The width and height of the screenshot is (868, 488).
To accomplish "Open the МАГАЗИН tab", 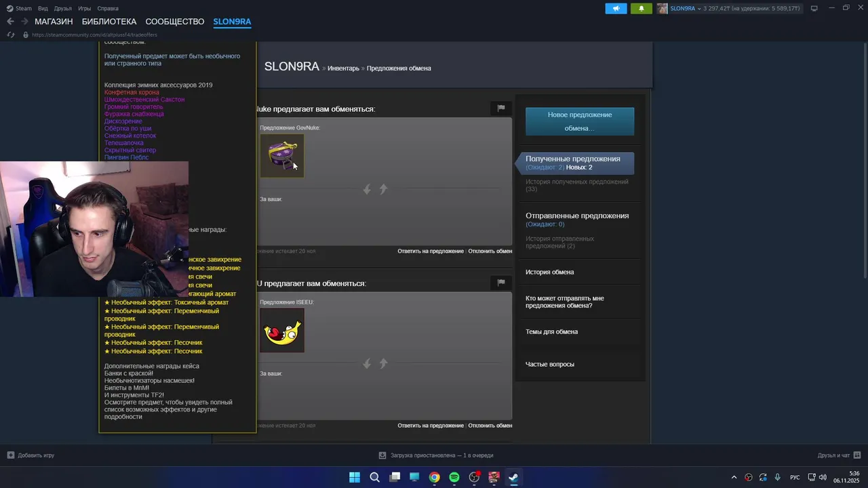I will 54,22.
